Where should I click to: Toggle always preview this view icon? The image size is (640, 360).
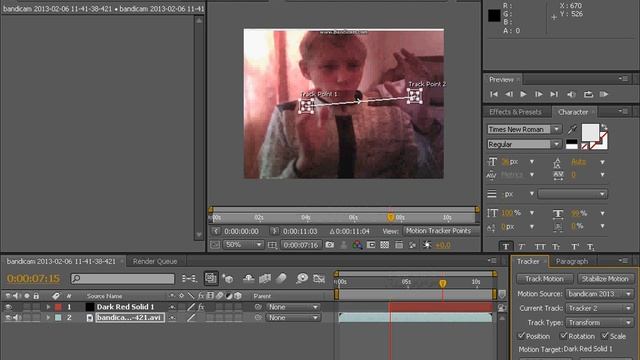point(215,245)
